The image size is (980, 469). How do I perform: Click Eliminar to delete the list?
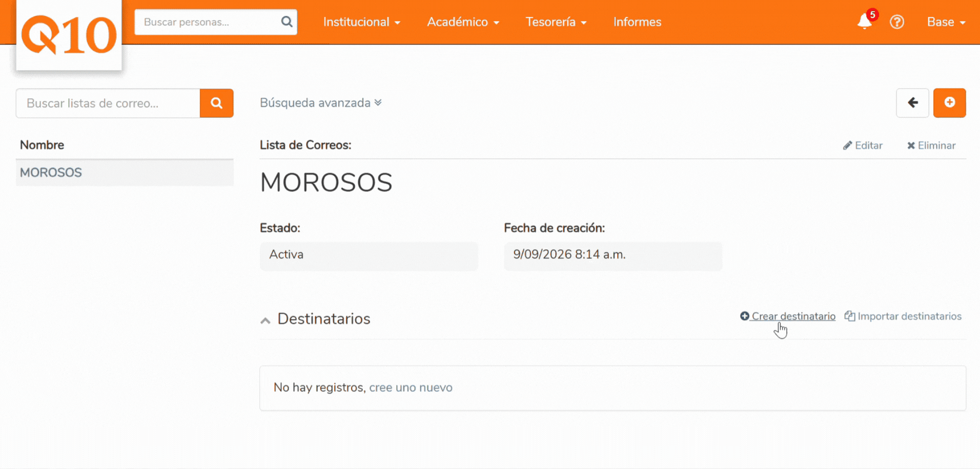click(931, 145)
